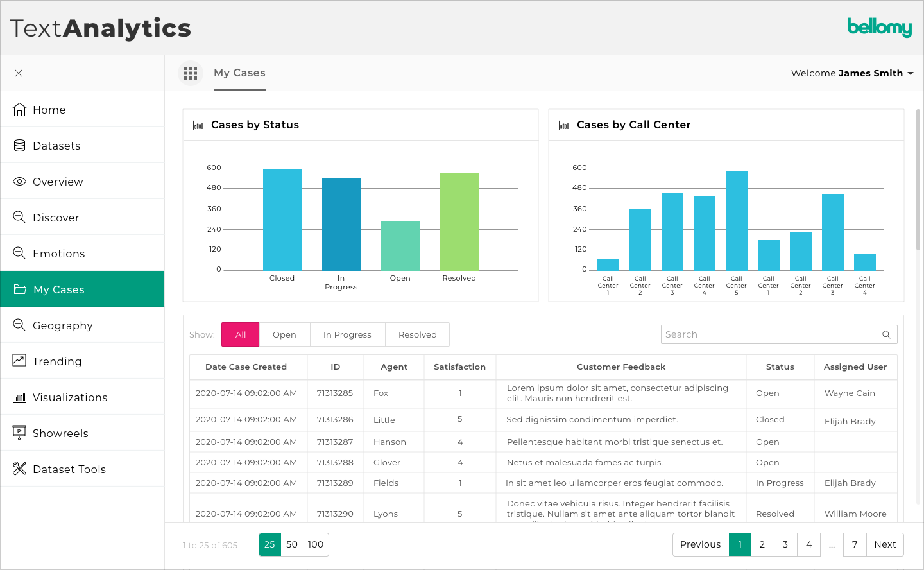Click the green Resolved bar in chart
Screen dimensions: 924x570
point(459,221)
